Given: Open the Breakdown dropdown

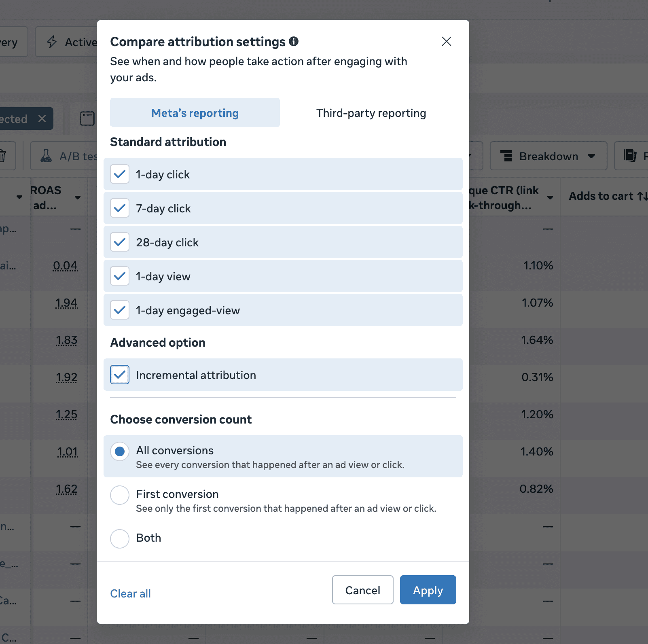Looking at the screenshot, I should (x=548, y=156).
